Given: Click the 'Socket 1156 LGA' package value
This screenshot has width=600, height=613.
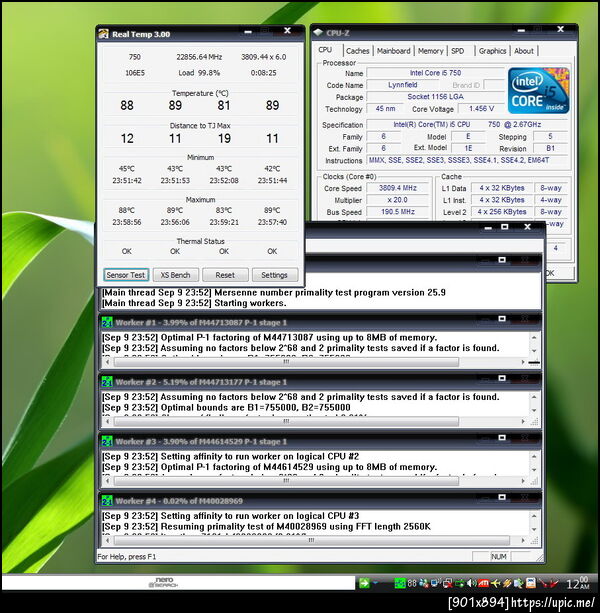Looking at the screenshot, I should click(435, 97).
